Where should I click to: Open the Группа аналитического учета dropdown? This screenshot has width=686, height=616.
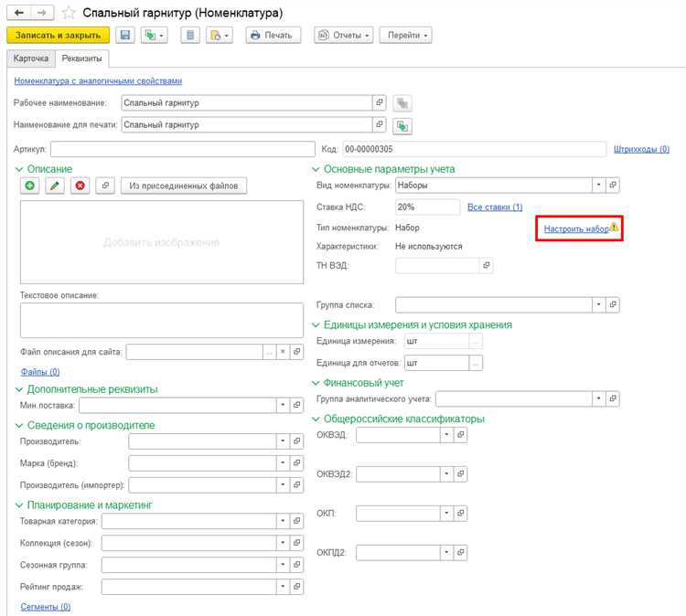pos(598,398)
